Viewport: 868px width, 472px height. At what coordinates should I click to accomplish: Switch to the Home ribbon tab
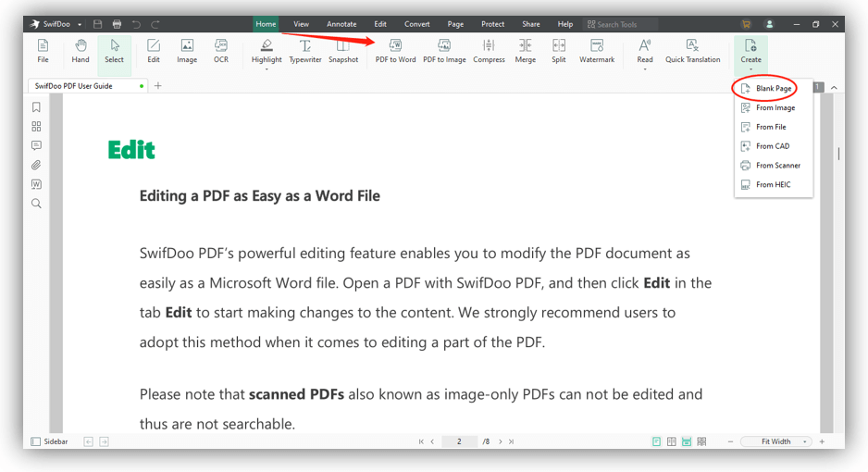click(x=266, y=24)
